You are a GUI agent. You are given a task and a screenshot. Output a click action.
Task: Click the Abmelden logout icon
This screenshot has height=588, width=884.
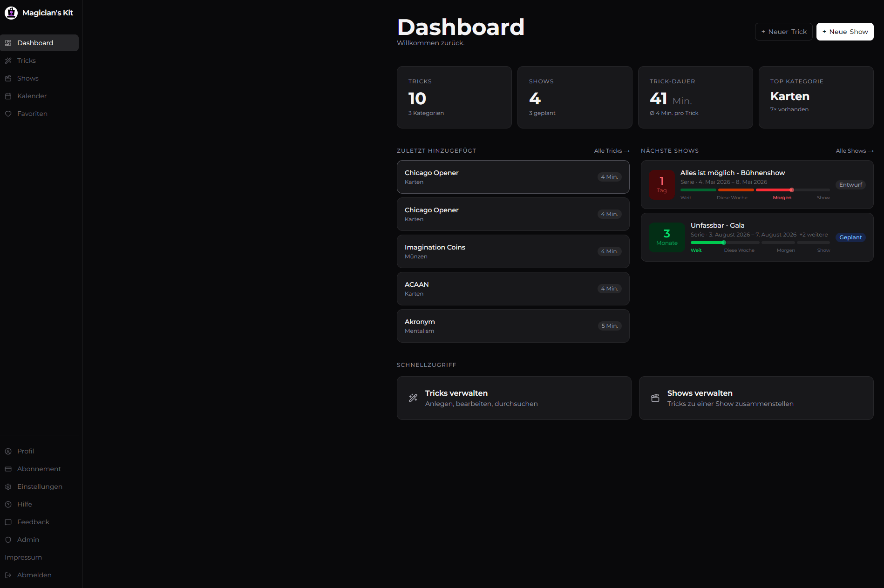click(8, 575)
